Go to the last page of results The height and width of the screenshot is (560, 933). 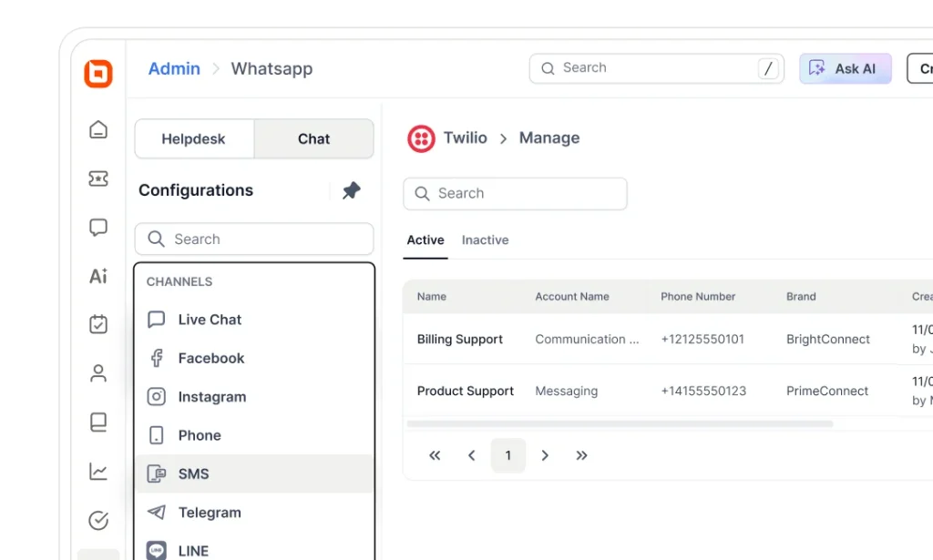click(581, 455)
